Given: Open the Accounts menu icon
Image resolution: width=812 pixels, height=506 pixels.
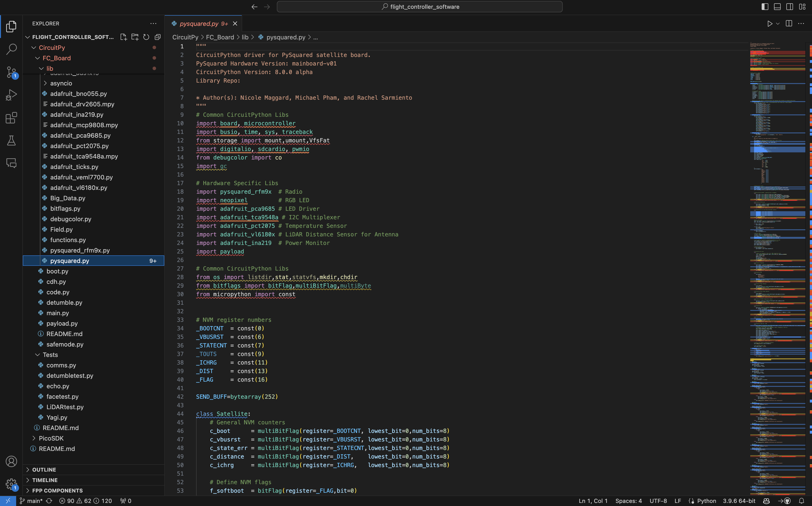Looking at the screenshot, I should tap(11, 461).
